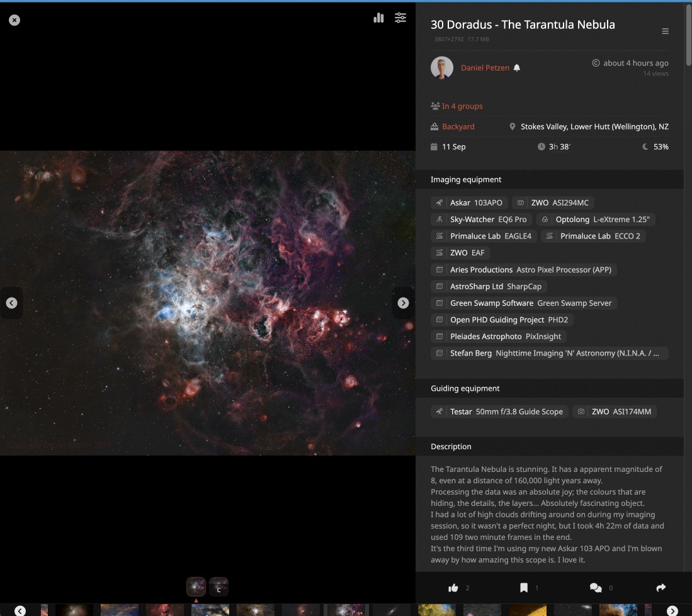692x616 pixels.
Task: Select the second revision thumbnail labeled C
Action: (218, 586)
